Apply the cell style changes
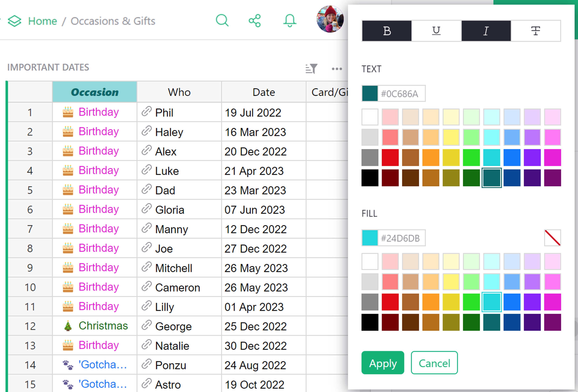This screenshot has width=578, height=392. pos(383,363)
